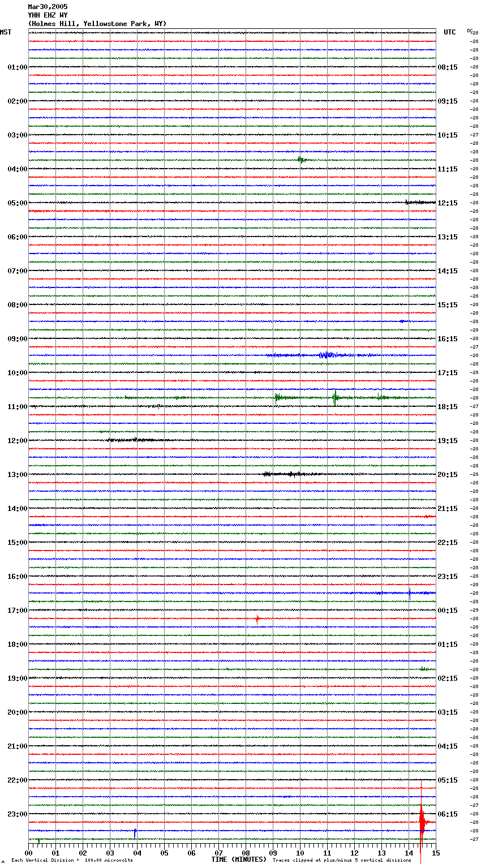Screen dimensions: 481x868
Task: Click the UTC label '00:15'
Action: pos(448,611)
